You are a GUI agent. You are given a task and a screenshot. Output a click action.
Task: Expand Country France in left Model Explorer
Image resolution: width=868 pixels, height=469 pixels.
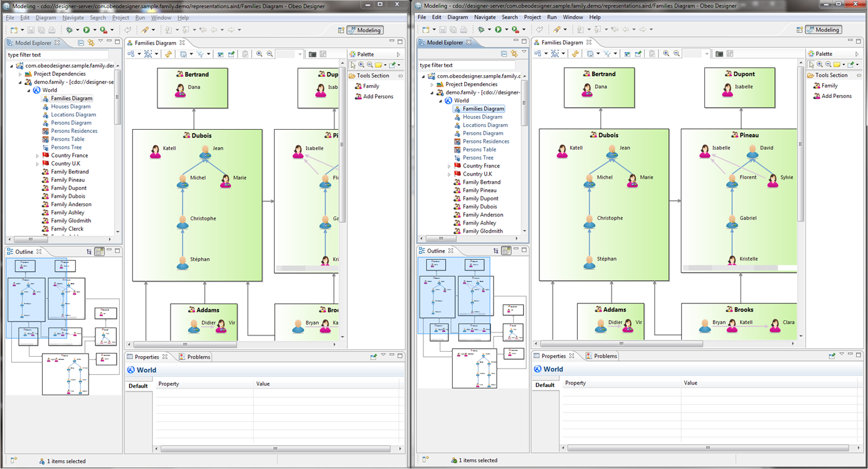tap(37, 156)
